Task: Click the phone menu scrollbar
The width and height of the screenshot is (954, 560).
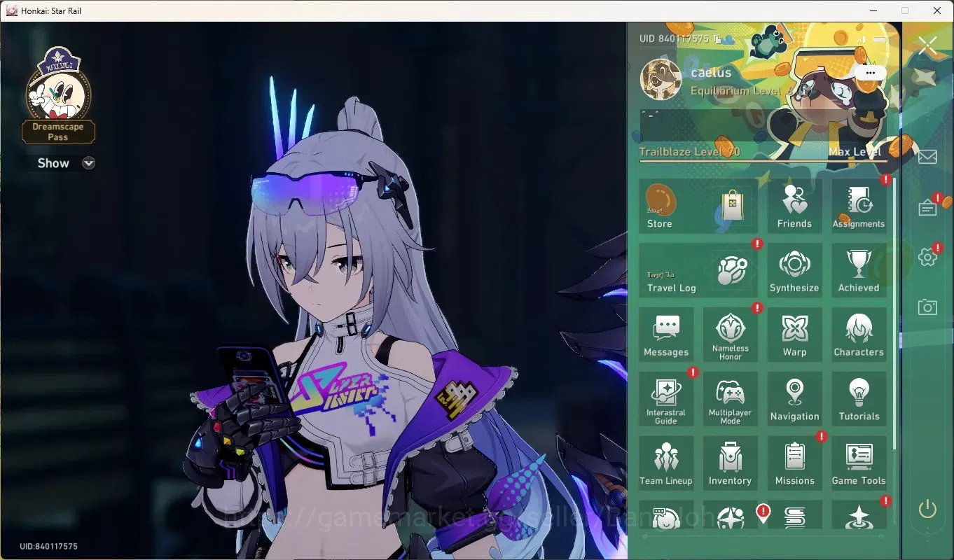Action: 894,313
